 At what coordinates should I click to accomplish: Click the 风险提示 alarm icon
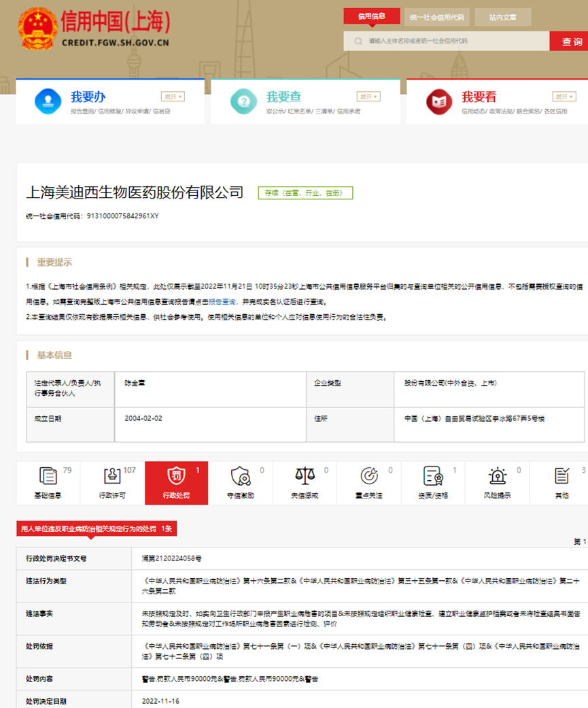498,476
